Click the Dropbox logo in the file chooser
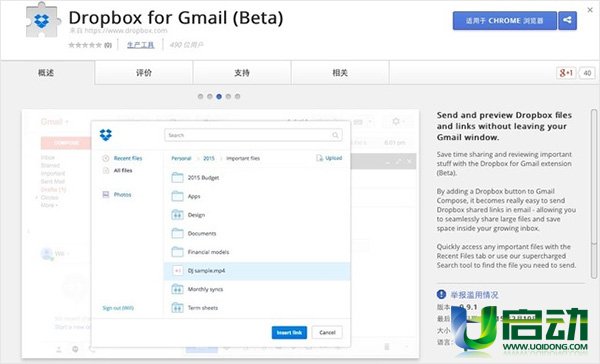The image size is (600, 364). point(106,135)
